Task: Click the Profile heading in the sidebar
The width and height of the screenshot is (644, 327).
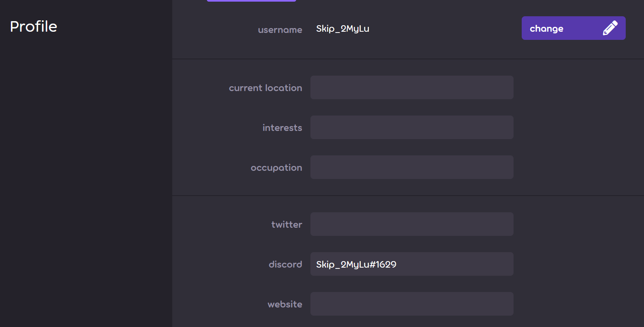Action: [33, 26]
